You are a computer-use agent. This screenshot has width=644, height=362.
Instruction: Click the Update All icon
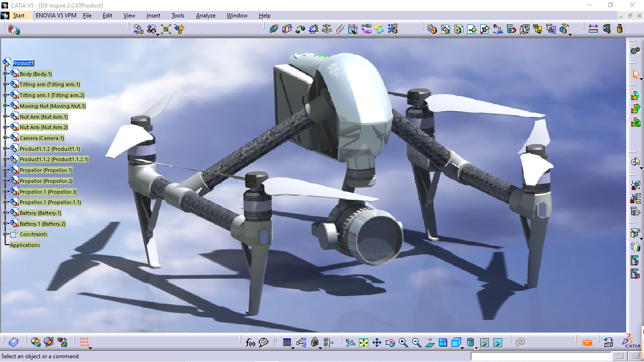point(380,29)
